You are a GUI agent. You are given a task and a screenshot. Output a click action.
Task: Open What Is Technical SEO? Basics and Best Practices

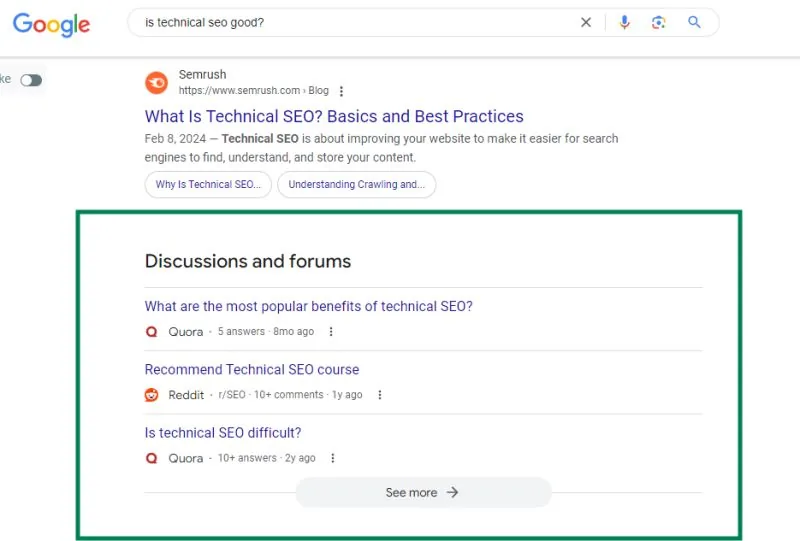pos(334,116)
